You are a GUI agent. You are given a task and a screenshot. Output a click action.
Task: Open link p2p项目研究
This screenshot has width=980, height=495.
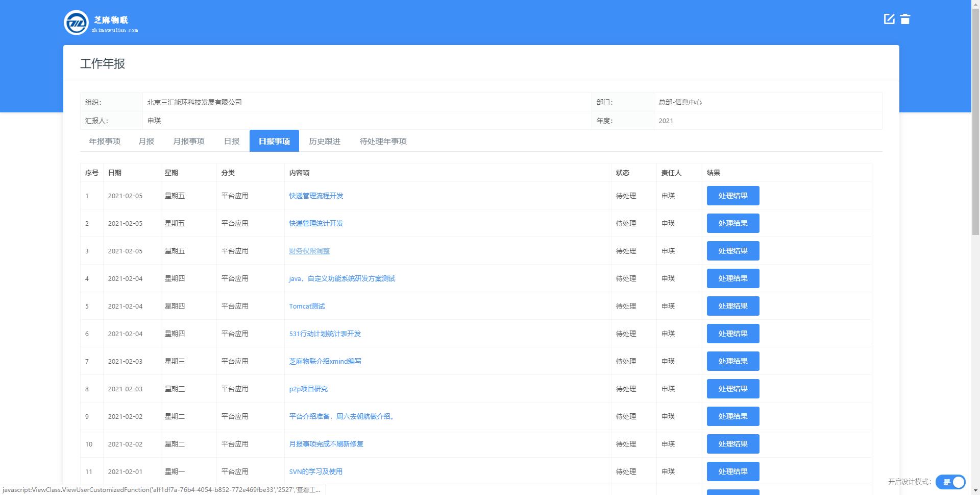coord(308,389)
